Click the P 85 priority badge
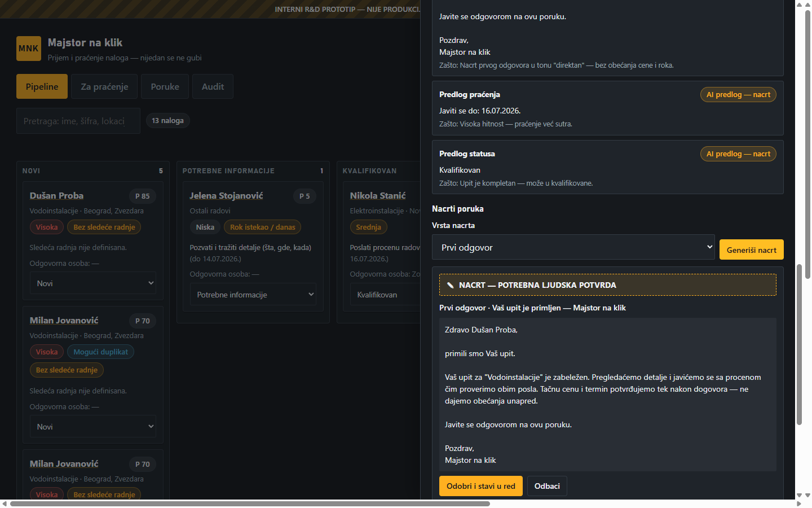 coord(143,196)
